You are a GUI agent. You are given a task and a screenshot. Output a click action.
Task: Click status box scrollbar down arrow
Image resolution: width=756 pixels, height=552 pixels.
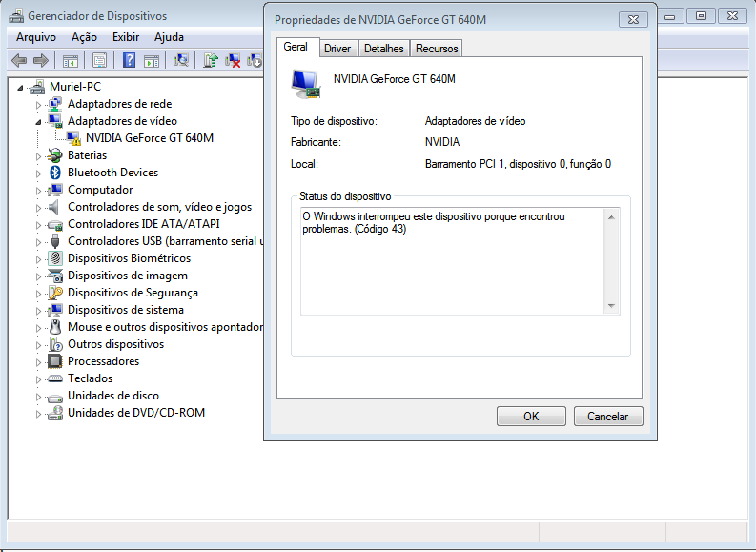point(611,306)
